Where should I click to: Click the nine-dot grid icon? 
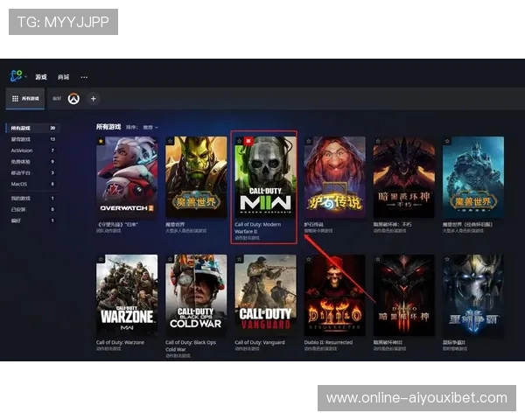click(x=15, y=99)
